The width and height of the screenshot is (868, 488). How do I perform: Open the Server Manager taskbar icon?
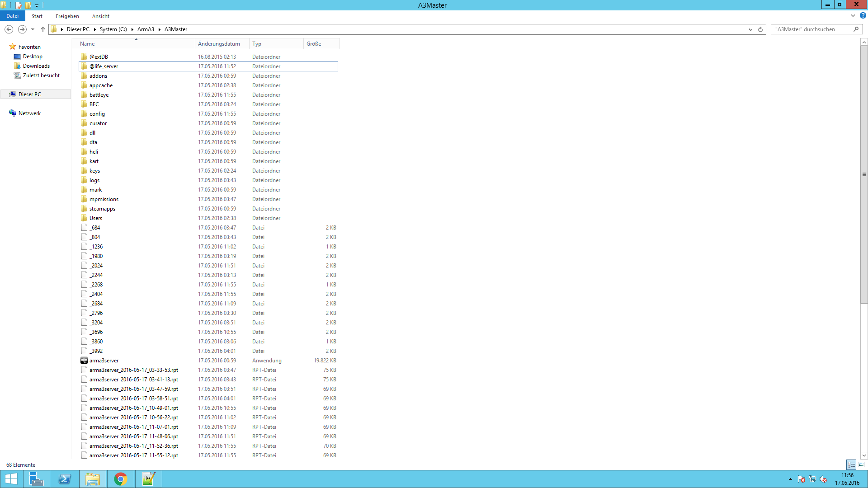[37, 479]
